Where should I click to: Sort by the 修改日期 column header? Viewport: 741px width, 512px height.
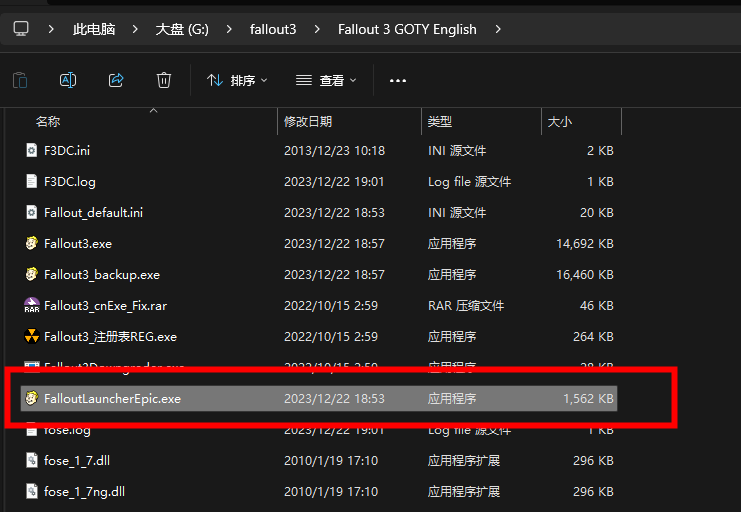coord(308,121)
